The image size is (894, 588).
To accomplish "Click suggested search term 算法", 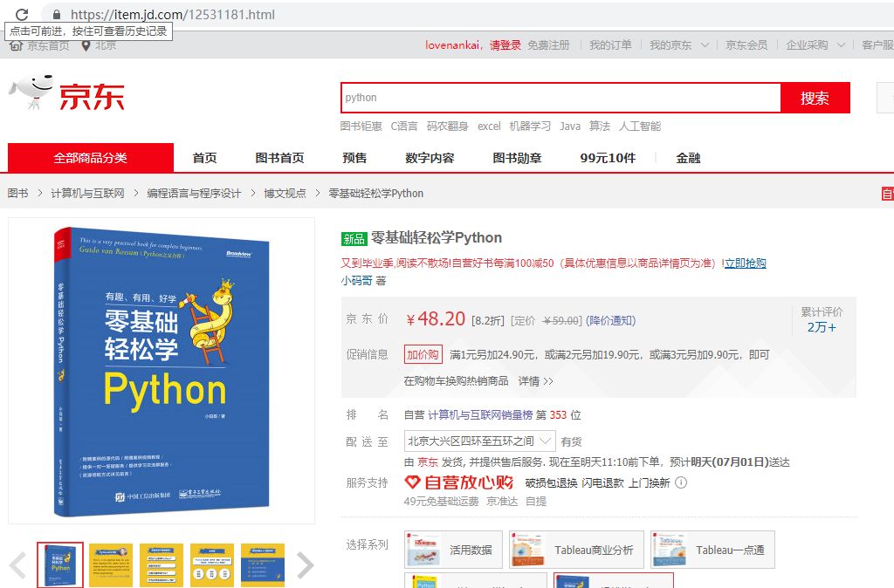I will click(600, 126).
